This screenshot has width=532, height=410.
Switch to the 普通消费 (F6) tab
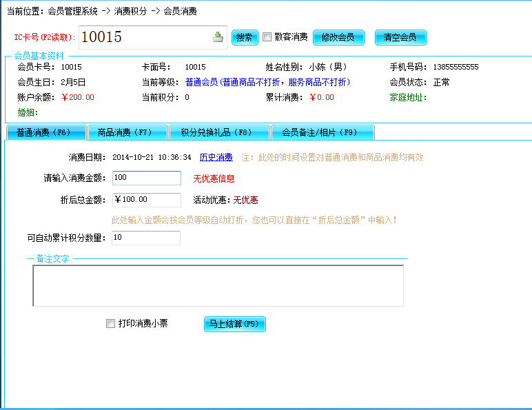(45, 132)
